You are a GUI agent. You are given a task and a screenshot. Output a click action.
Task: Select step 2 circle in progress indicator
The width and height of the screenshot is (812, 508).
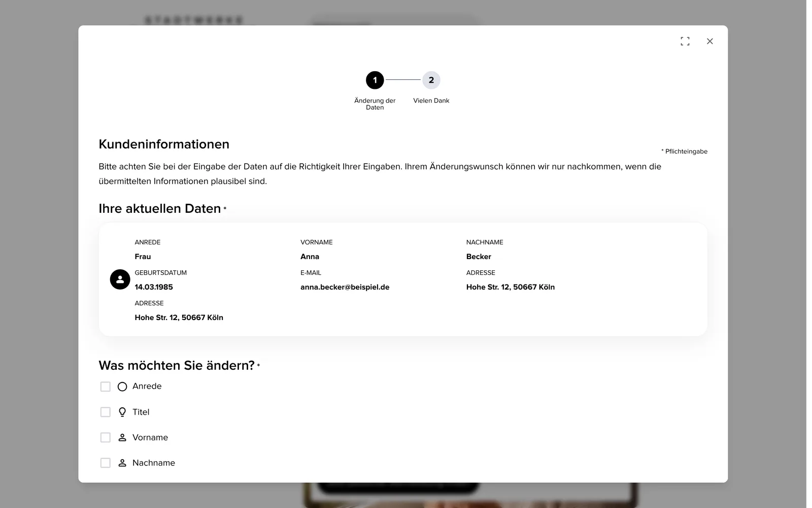431,80
